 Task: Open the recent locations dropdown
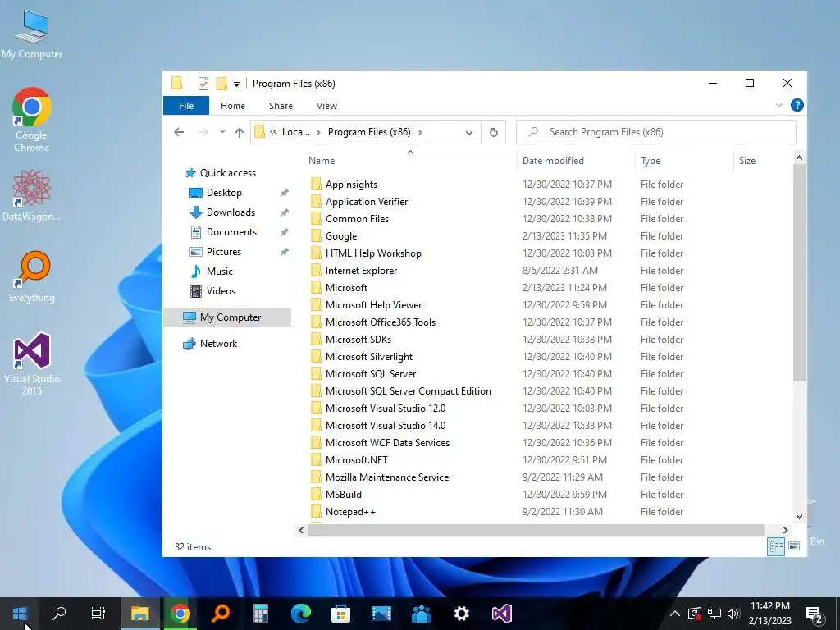(x=222, y=132)
